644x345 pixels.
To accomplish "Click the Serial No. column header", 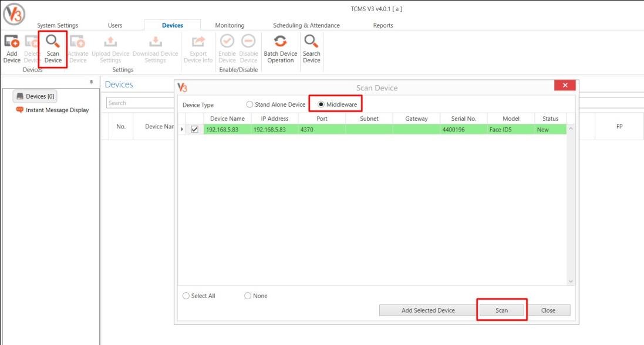I will click(x=464, y=119).
